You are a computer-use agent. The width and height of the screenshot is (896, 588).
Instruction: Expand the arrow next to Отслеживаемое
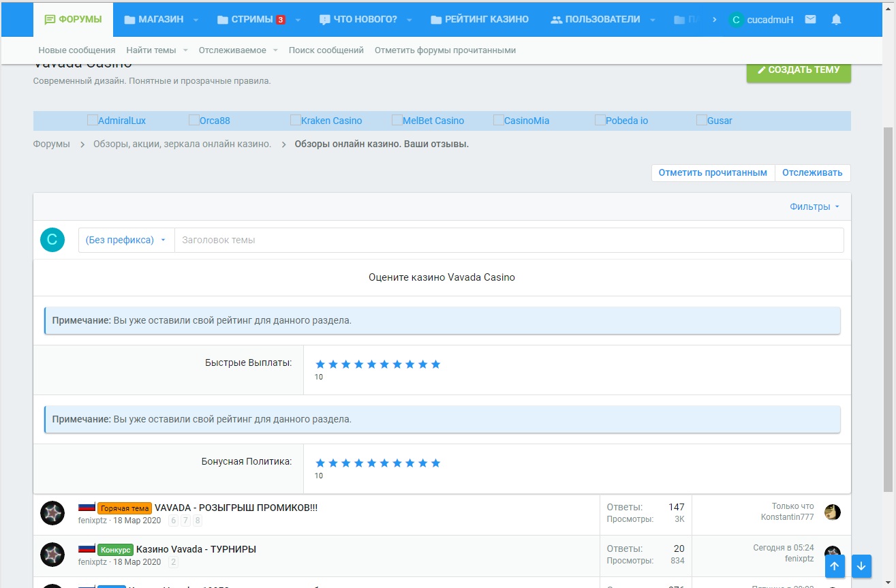click(275, 50)
